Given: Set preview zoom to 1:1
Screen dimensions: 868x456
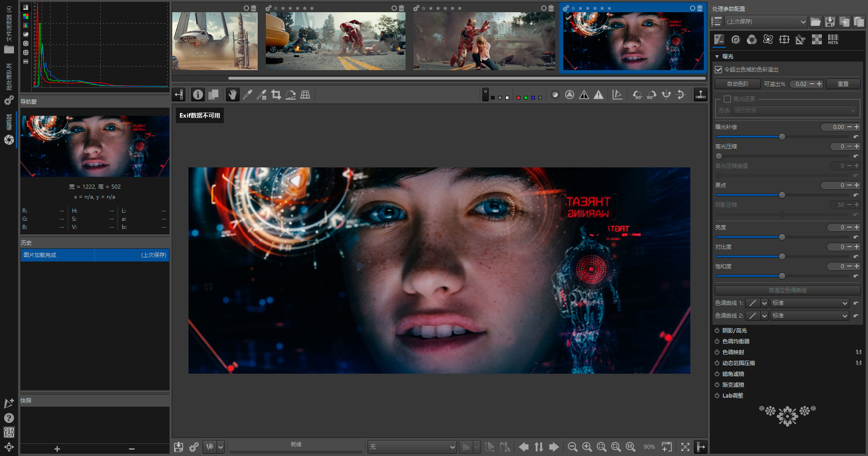Looking at the screenshot, I should 630,447.
